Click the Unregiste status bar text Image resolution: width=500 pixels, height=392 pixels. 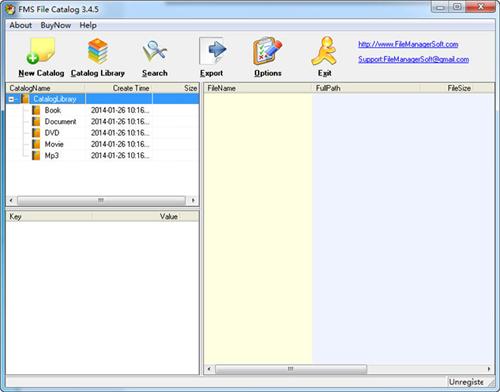(466, 382)
